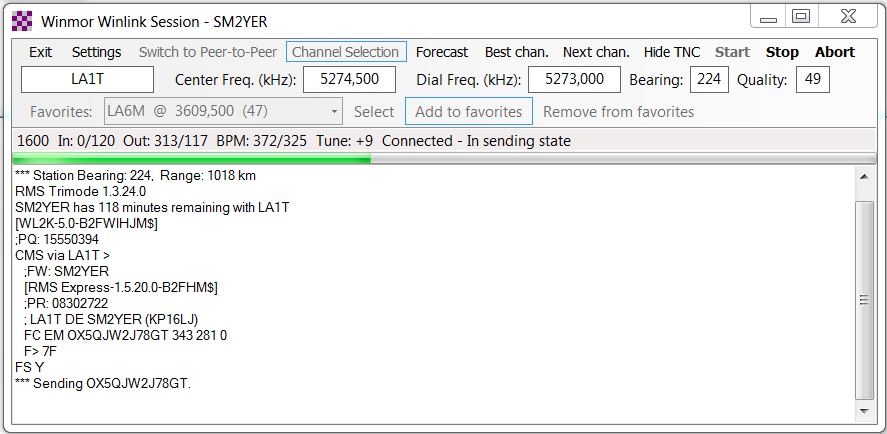Click the scrollbar up arrow
The image size is (887, 434).
click(864, 177)
